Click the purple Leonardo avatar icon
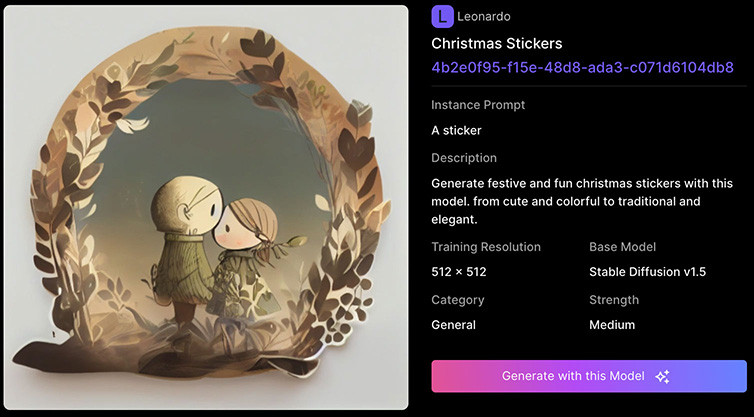This screenshot has height=417, width=754. coord(442,16)
